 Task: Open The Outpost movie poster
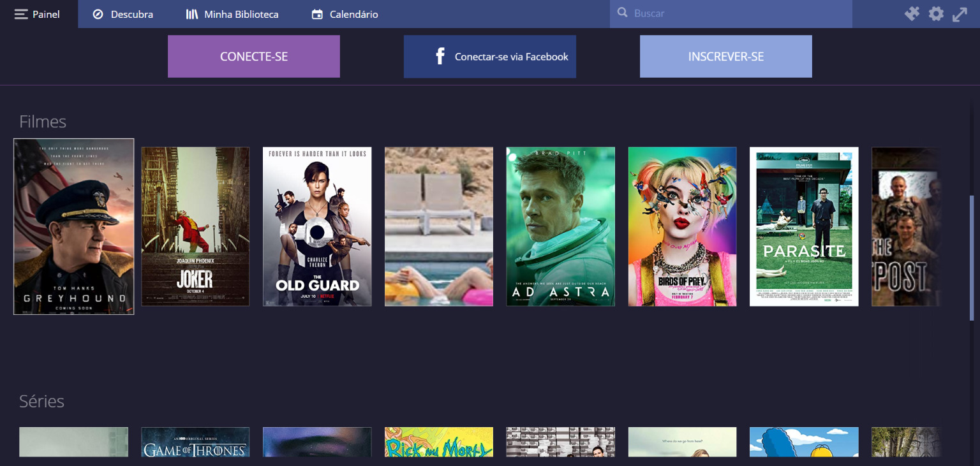point(906,226)
